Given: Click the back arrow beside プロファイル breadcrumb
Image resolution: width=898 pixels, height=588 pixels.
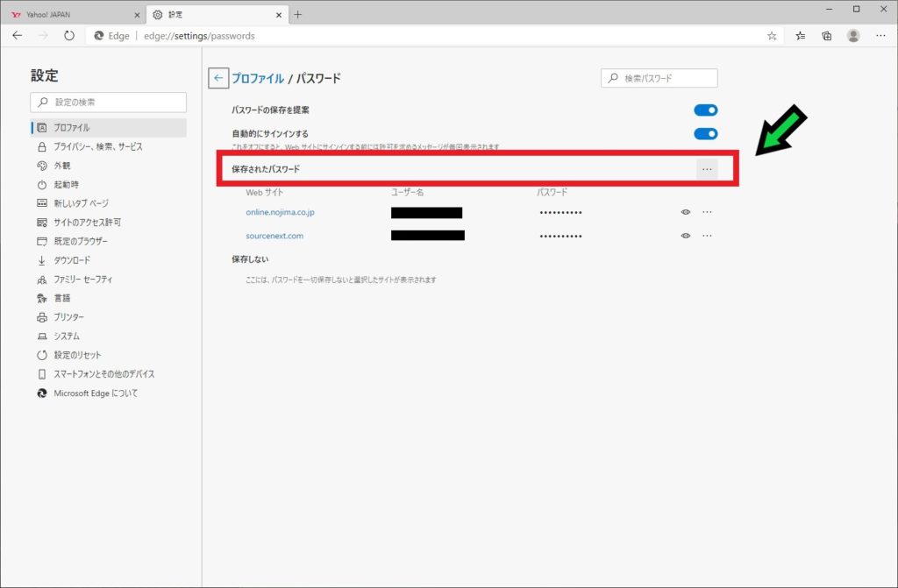Looking at the screenshot, I should click(x=218, y=78).
